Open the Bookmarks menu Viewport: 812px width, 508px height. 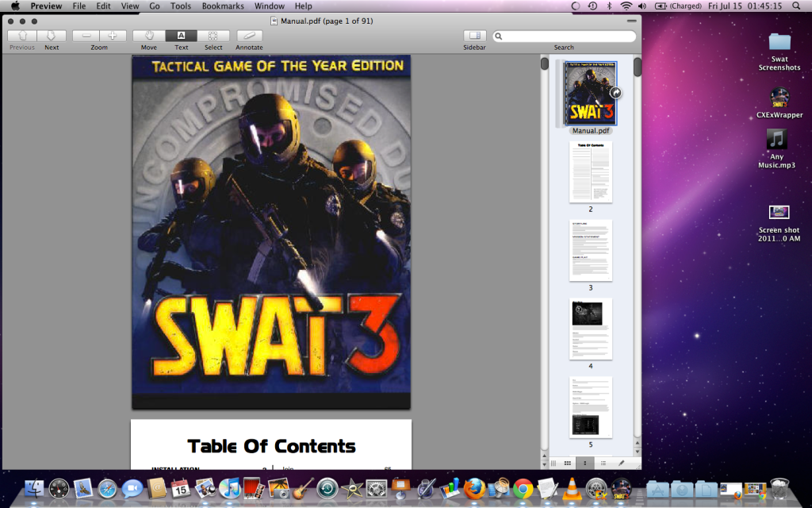[x=223, y=6]
